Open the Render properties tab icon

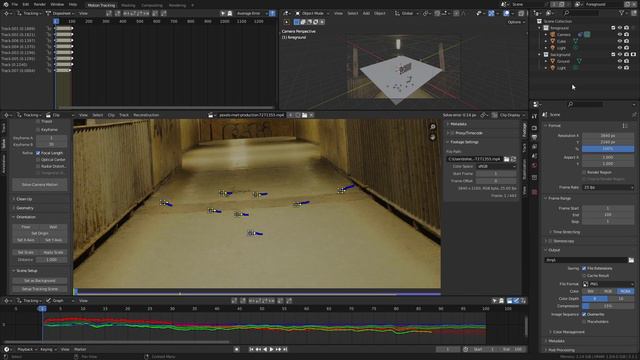tap(534, 128)
